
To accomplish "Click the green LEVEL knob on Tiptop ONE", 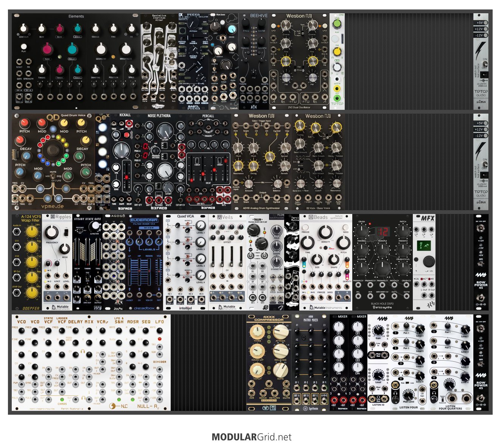I will 337,24.
